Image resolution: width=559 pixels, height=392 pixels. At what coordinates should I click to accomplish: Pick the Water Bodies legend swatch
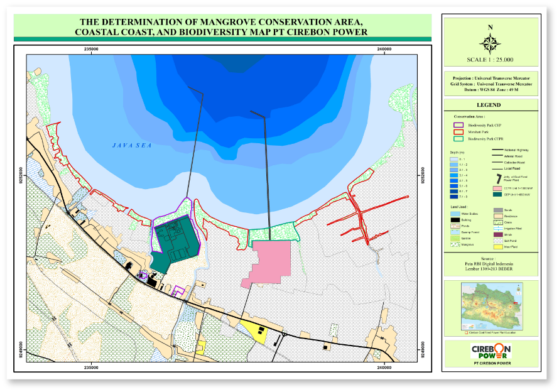455,214
